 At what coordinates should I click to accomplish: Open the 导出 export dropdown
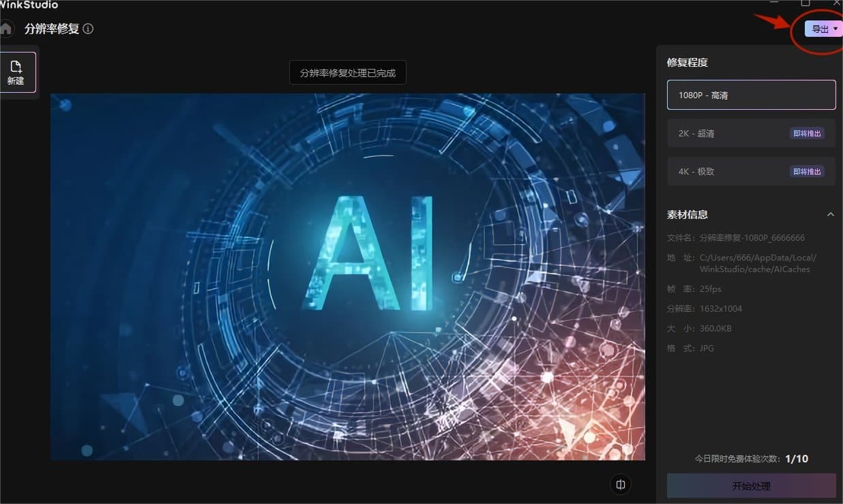[x=824, y=29]
